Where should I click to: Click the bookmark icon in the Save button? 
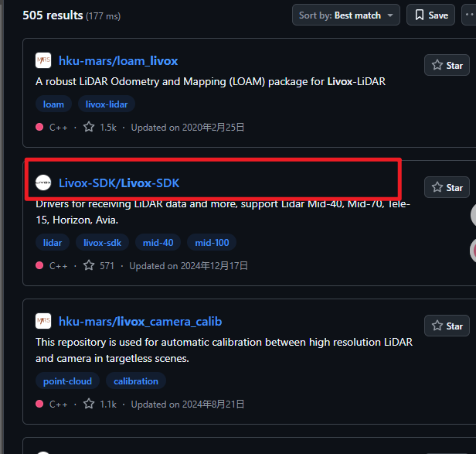[x=420, y=15]
